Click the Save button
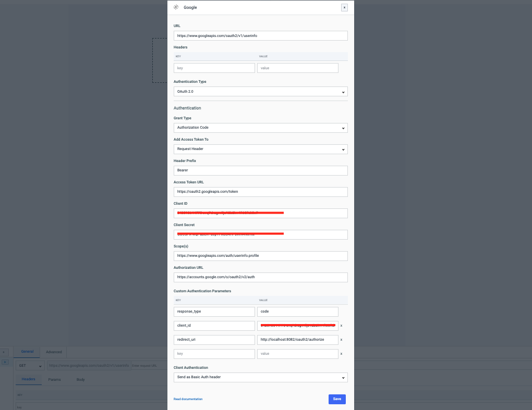532x410 pixels. (337, 399)
